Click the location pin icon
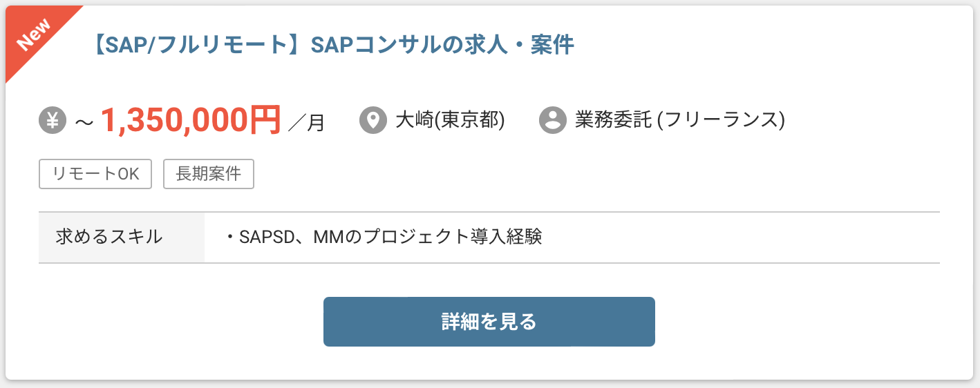Viewport: 980px width, 388px height. (x=373, y=121)
